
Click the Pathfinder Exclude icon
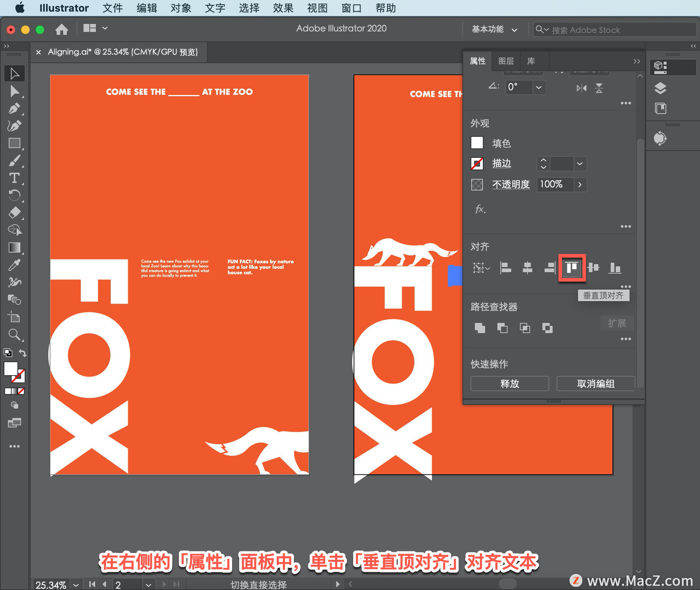tap(547, 328)
